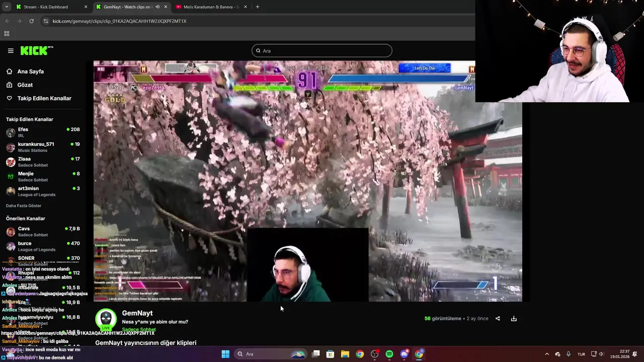Open Chrome from taskbar
The width and height of the screenshot is (644, 362).
360,354
